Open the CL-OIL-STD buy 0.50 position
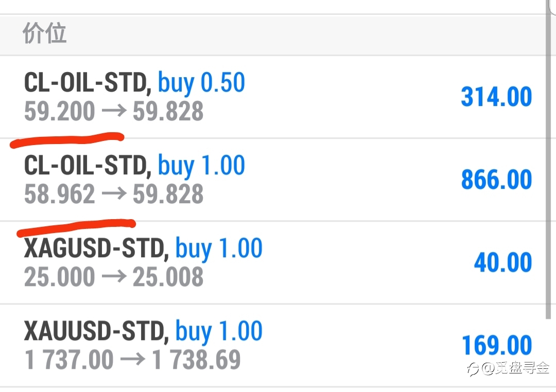 point(273,97)
